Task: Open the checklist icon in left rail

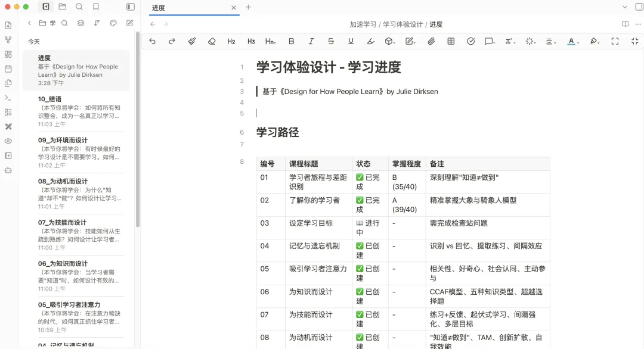Action: [x=8, y=112]
